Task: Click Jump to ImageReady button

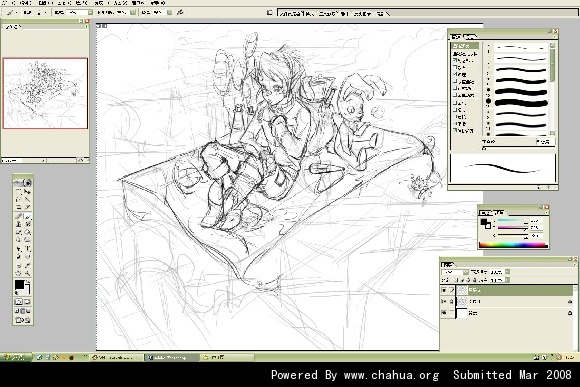Action: [23, 320]
